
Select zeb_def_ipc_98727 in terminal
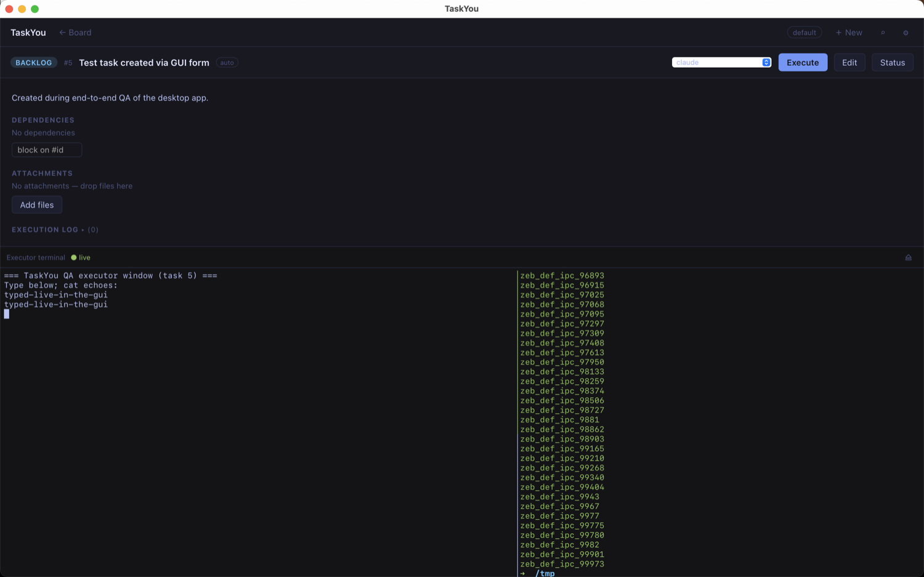pos(562,410)
